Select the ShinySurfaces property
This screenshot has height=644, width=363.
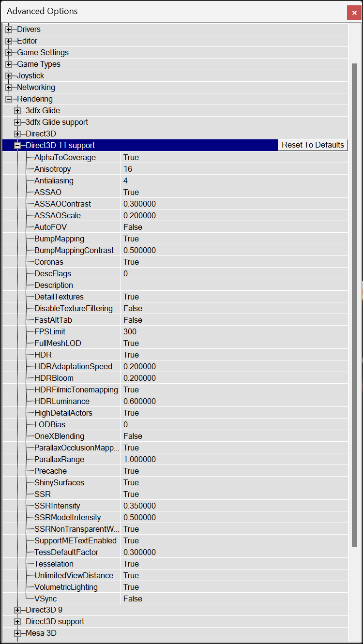click(x=59, y=482)
